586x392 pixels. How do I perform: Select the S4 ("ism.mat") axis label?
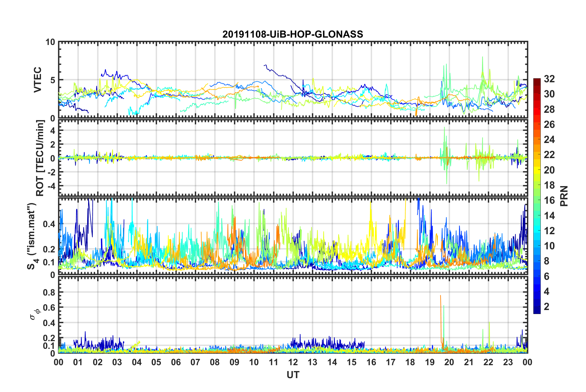(x=32, y=236)
